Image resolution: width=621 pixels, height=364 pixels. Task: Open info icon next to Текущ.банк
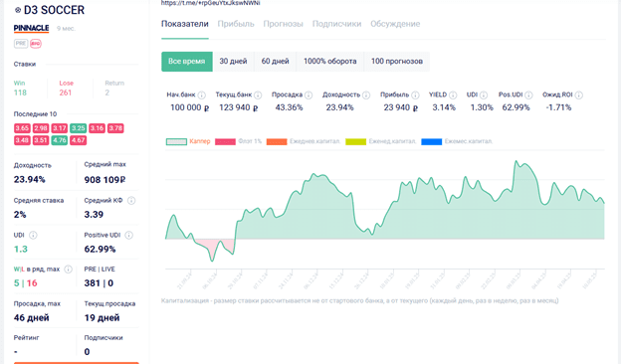[258, 94]
